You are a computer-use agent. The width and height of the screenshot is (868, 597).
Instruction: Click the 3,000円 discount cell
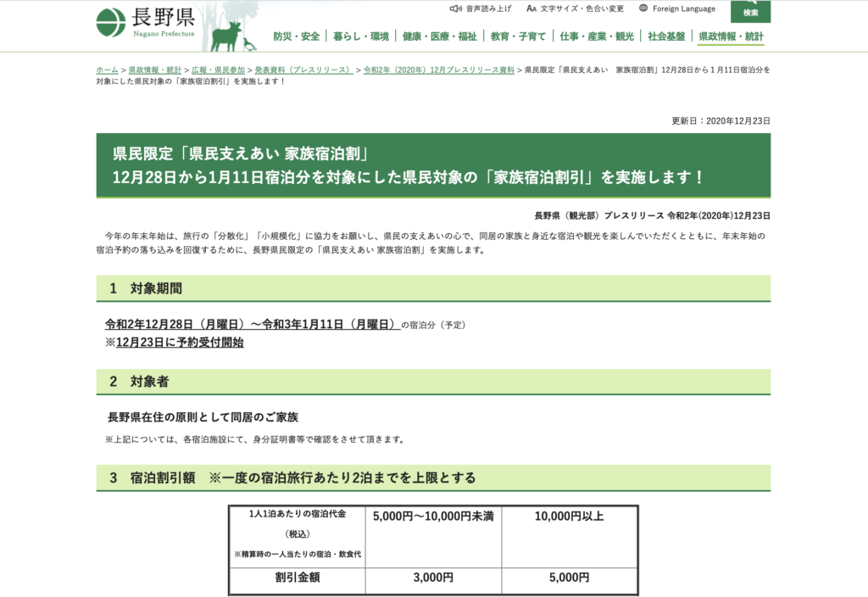point(433,581)
